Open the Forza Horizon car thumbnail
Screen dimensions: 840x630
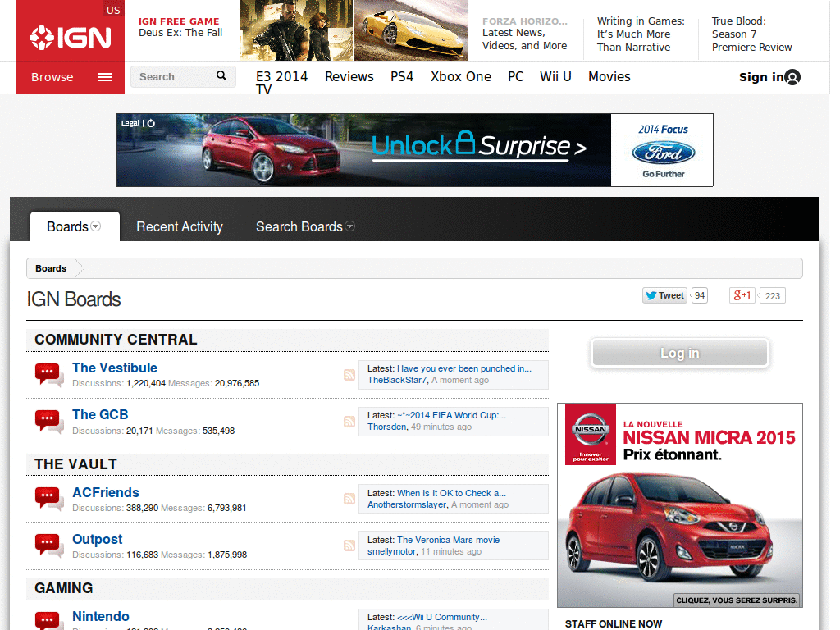click(x=411, y=30)
